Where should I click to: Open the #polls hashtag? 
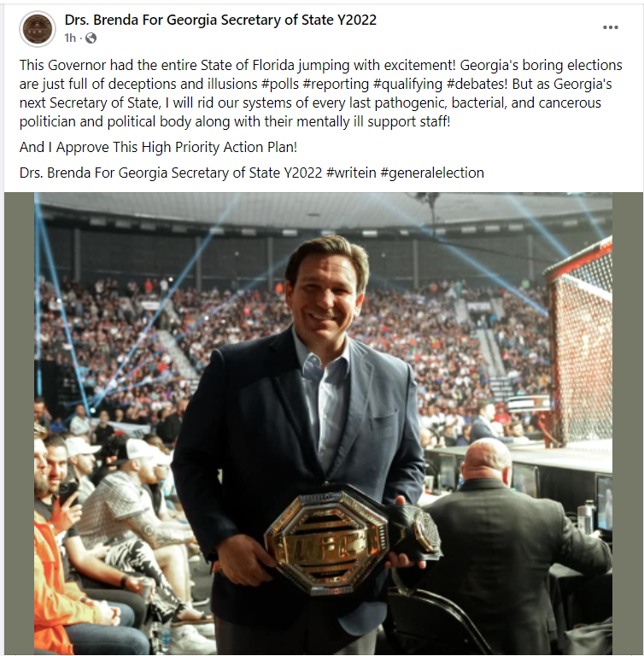click(x=280, y=84)
